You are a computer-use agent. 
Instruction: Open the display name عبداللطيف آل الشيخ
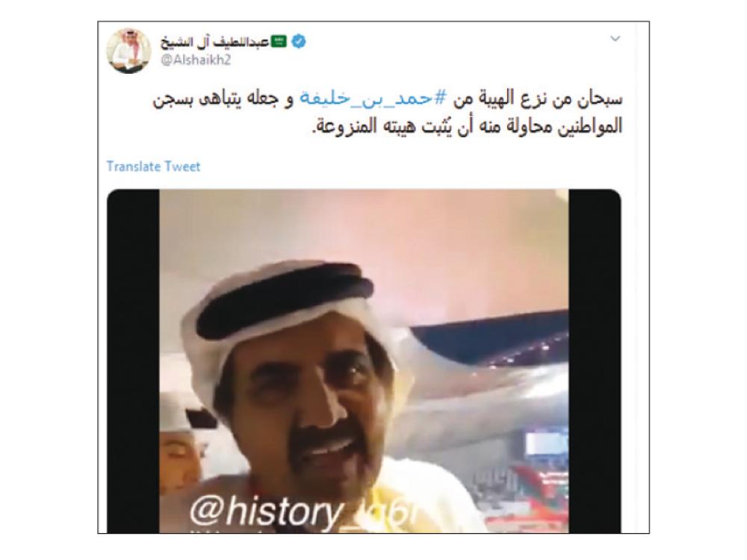(215, 43)
